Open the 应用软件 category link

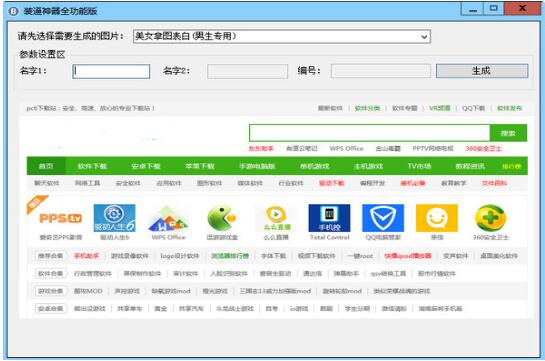(169, 183)
